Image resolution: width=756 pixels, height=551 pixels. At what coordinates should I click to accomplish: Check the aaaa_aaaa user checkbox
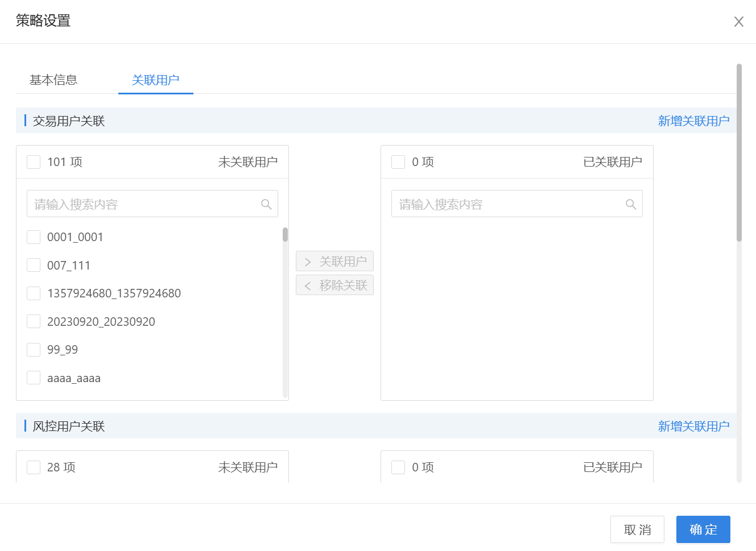34,378
